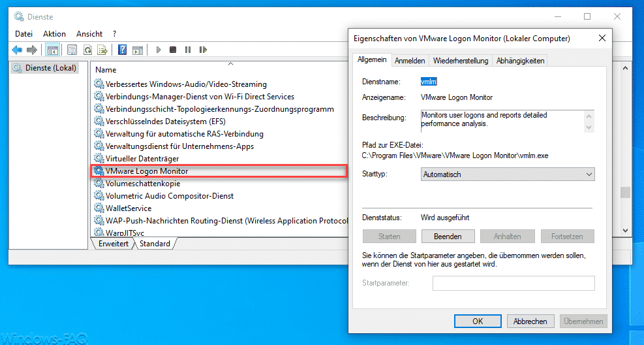
Task: Click the description scroll-up arrow
Action: point(589,116)
